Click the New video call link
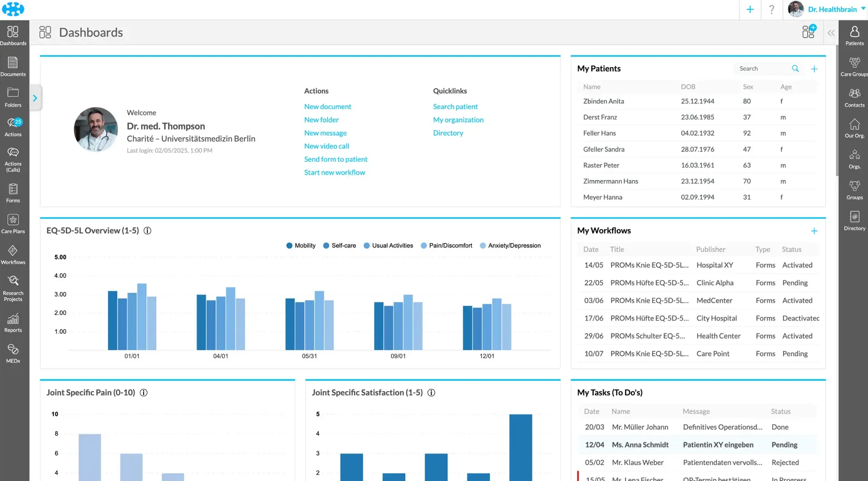This screenshot has height=481, width=868. pyautogui.click(x=327, y=146)
